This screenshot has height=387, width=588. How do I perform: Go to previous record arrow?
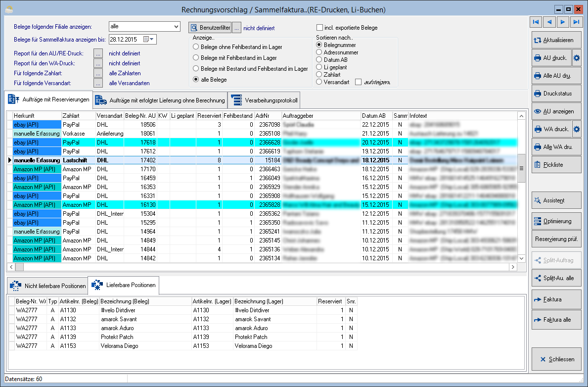click(x=549, y=22)
